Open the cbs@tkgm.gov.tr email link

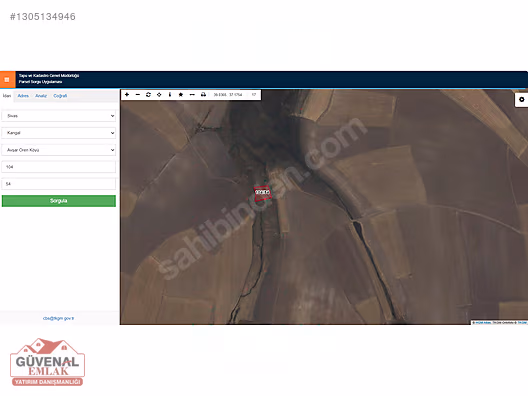click(58, 318)
